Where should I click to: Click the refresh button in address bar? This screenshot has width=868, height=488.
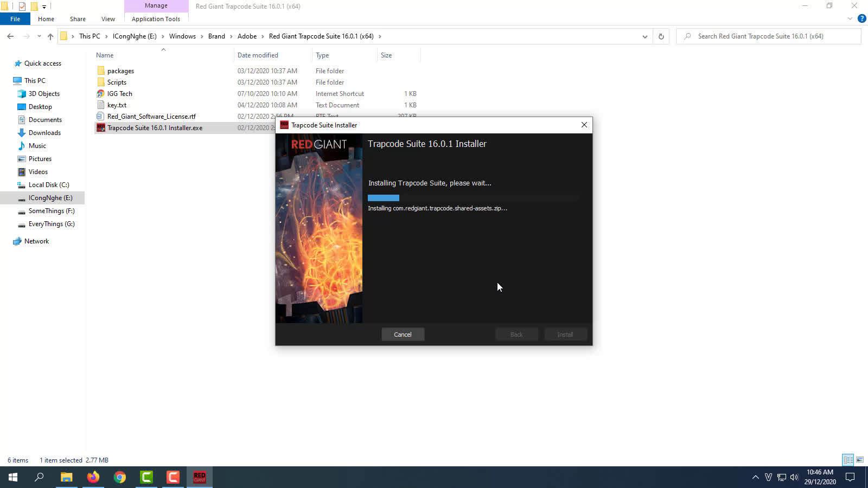(661, 36)
